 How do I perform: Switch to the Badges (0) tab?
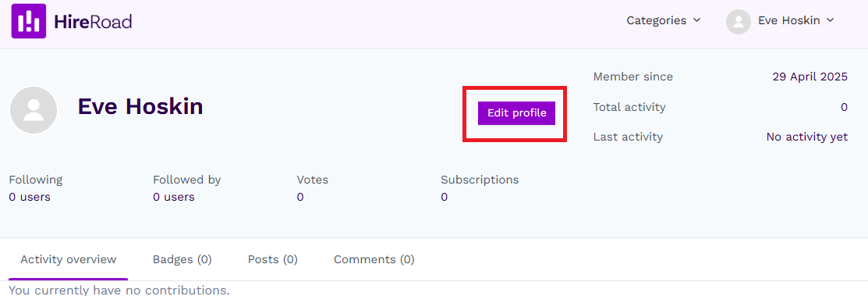(182, 259)
